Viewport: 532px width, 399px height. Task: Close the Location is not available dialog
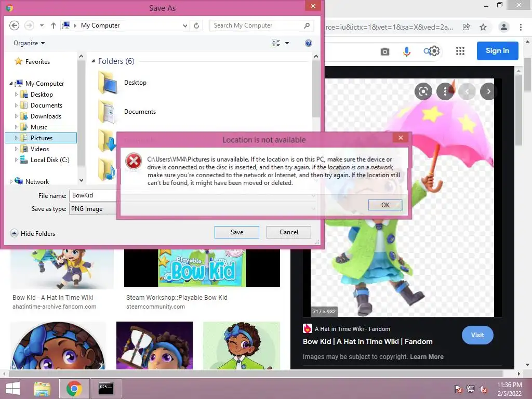coord(401,138)
